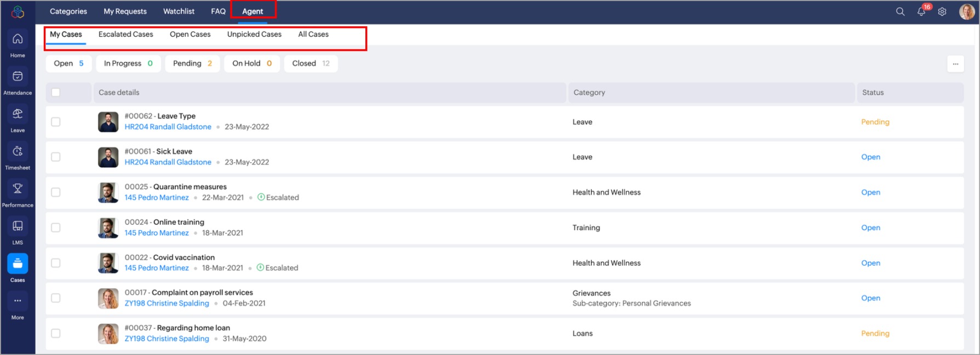Check the box for Leave Type case
Screen dimensions: 980x355
[x=56, y=122]
